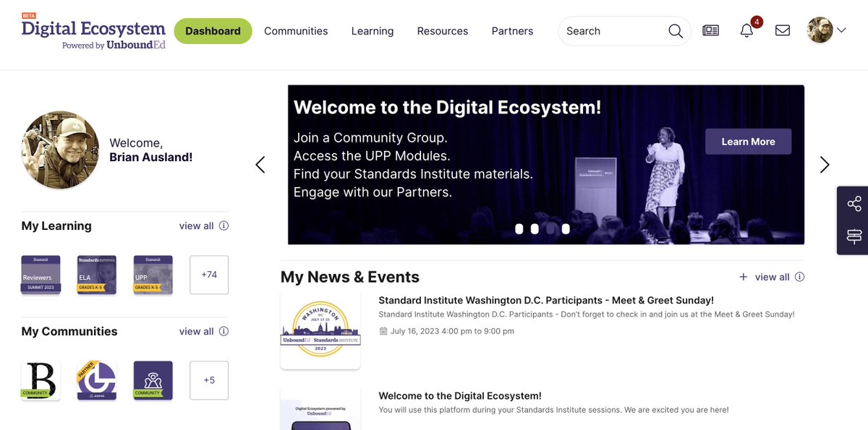
Task: View all My Learning items
Action: (x=197, y=225)
